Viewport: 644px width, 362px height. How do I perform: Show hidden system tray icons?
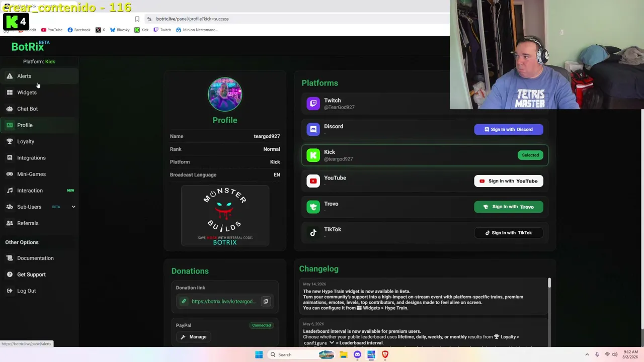587,354
